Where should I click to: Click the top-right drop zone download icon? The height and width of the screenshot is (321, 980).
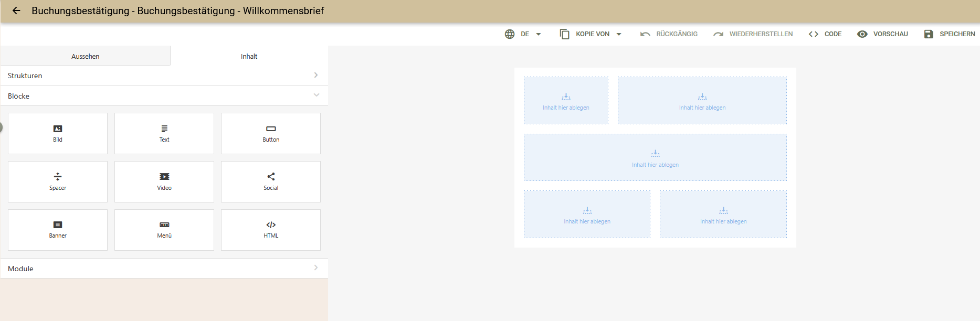tap(702, 97)
